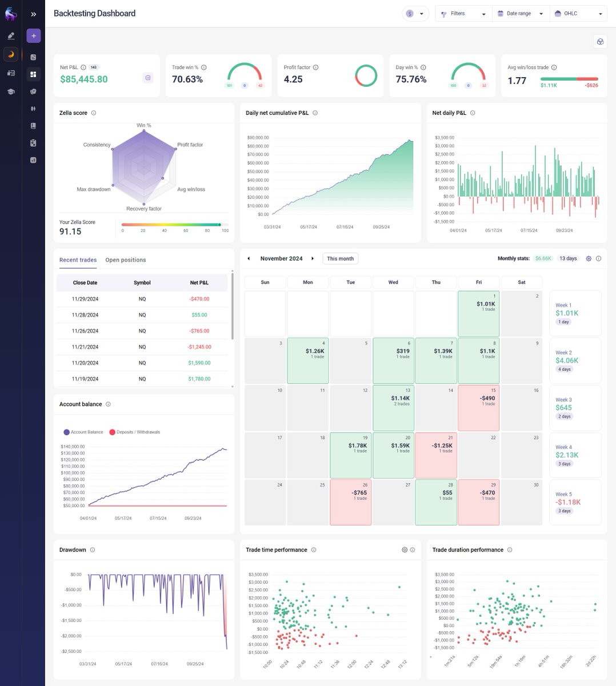The height and width of the screenshot is (686, 616).
Task: Open the November 1 calendar day with $1.01K
Action: pyautogui.click(x=479, y=314)
